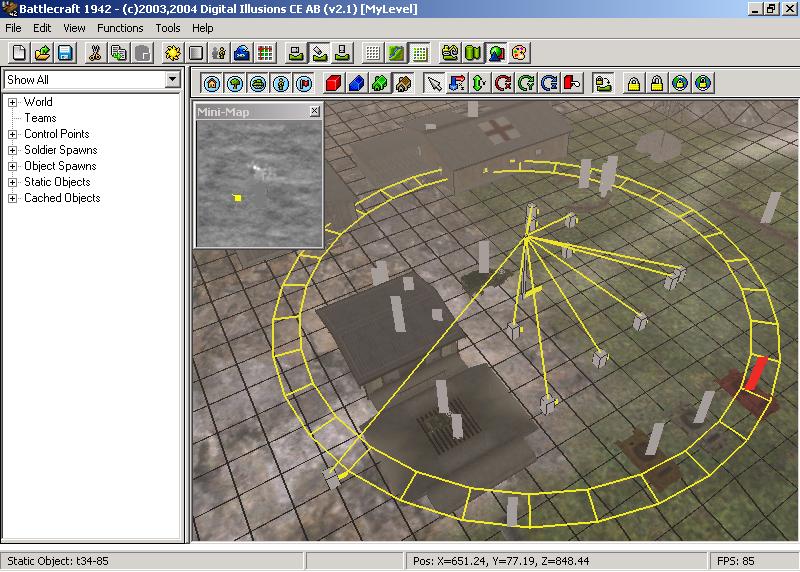Click the New level blank page icon
This screenshot has width=800, height=572.
[19, 53]
